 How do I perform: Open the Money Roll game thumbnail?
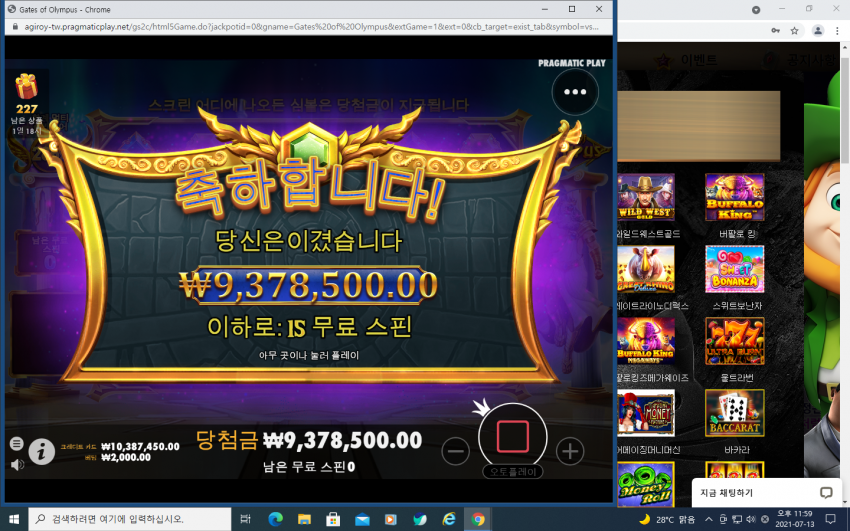[646, 484]
